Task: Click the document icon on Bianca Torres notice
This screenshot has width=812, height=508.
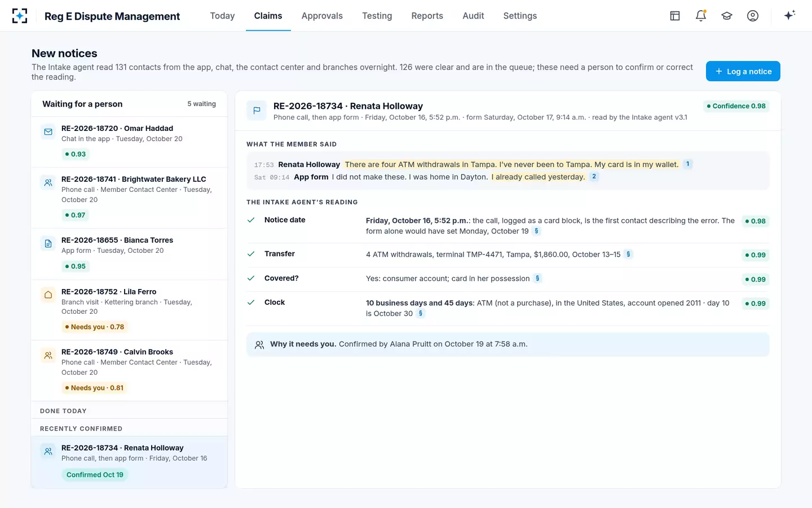Action: point(48,244)
